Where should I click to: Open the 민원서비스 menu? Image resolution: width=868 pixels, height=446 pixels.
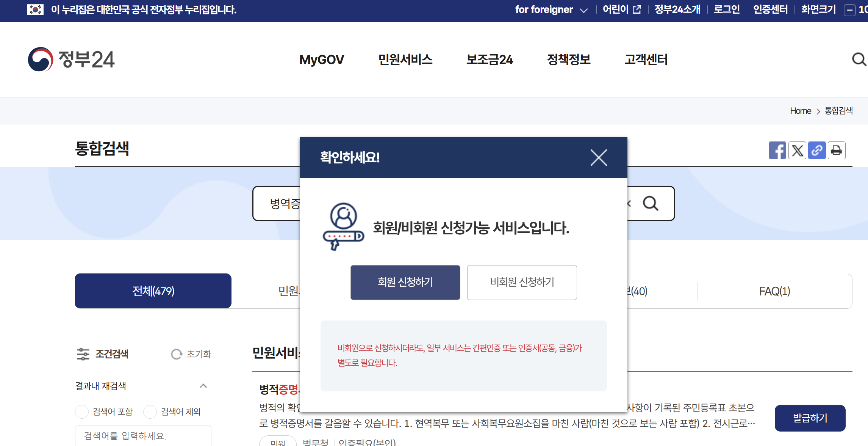405,60
